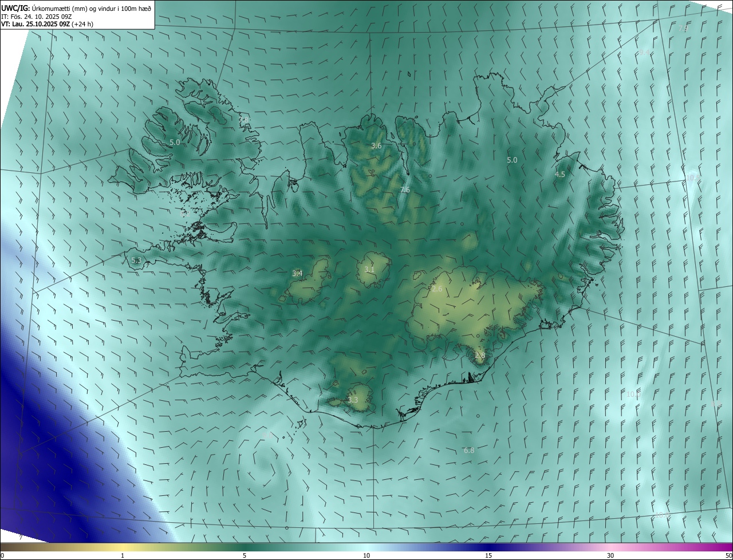Screen dimensions: 733x560
Task: Click the 2.8 precipitation value label
Action: [x=480, y=355]
